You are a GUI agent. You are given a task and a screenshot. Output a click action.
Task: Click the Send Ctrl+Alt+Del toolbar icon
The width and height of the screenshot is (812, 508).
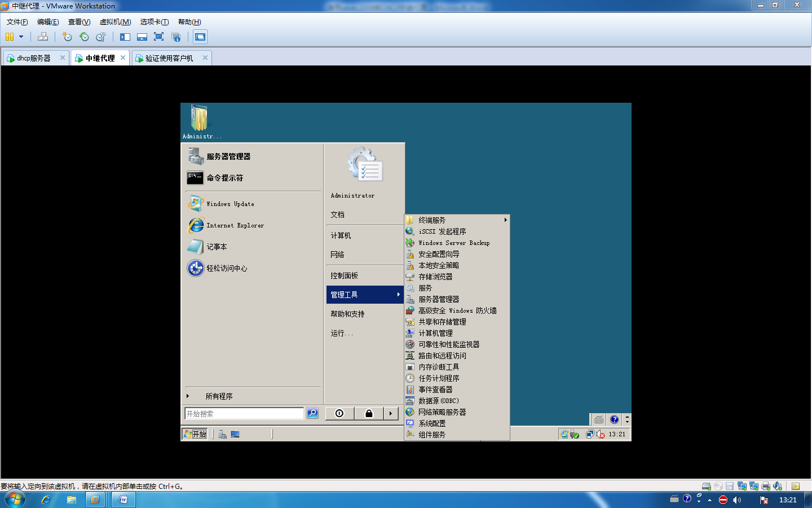(x=43, y=37)
